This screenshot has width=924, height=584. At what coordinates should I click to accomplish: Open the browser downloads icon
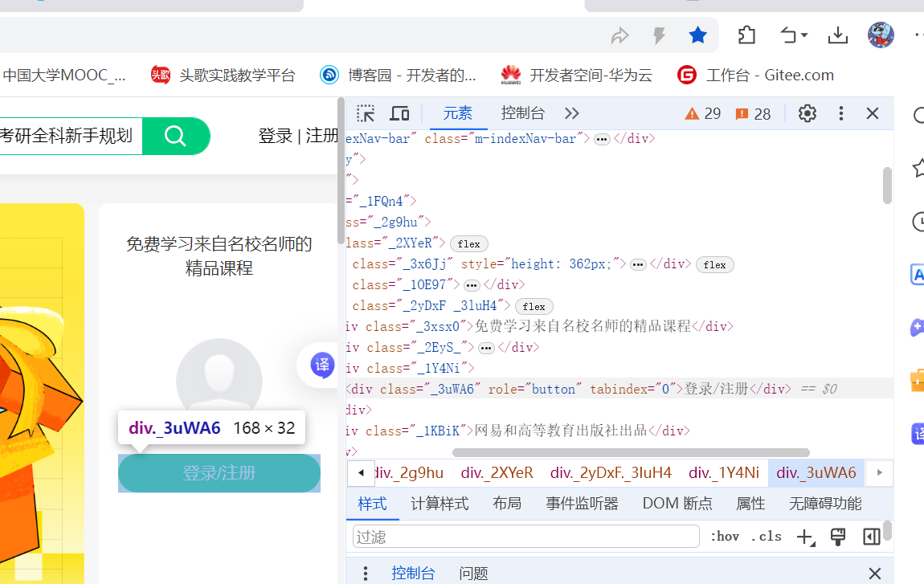click(837, 35)
